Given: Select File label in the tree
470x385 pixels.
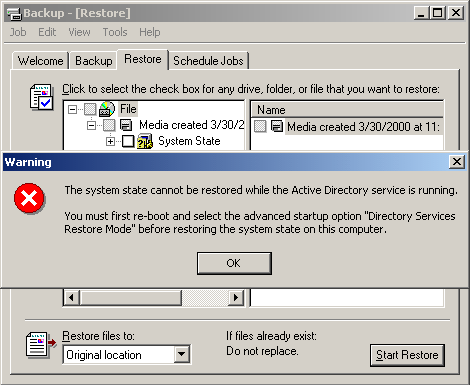Looking at the screenshot, I should point(128,109).
